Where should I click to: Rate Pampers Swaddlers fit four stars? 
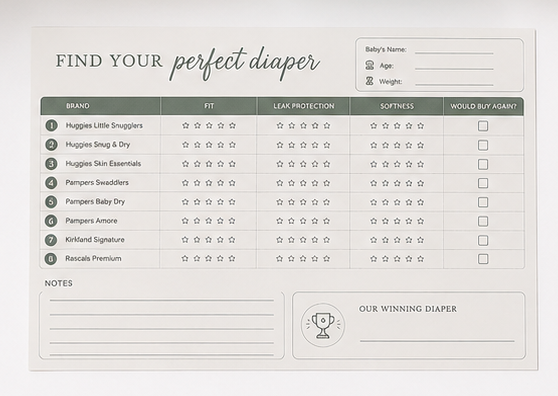click(x=221, y=183)
